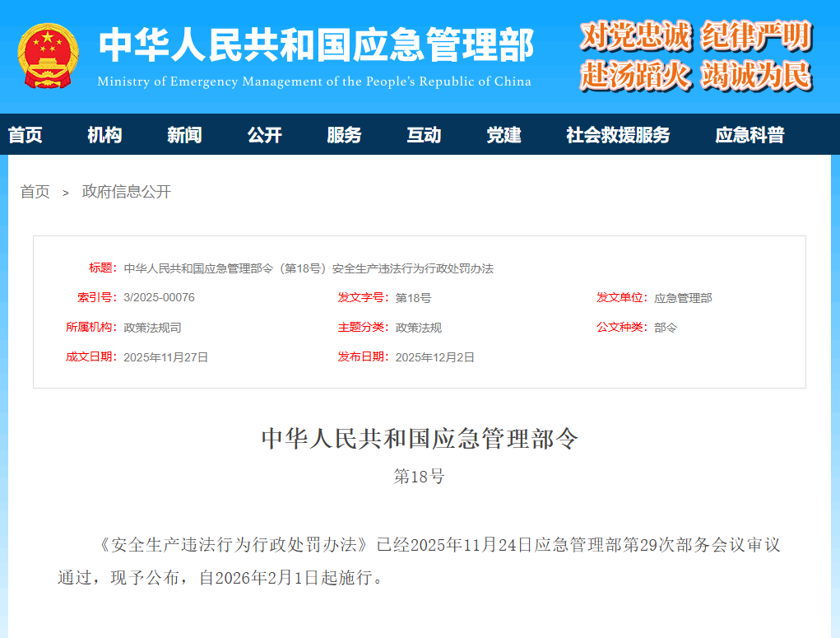
Task: Click the main heading 中华人民共和国应急管理部令
Action: click(420, 439)
